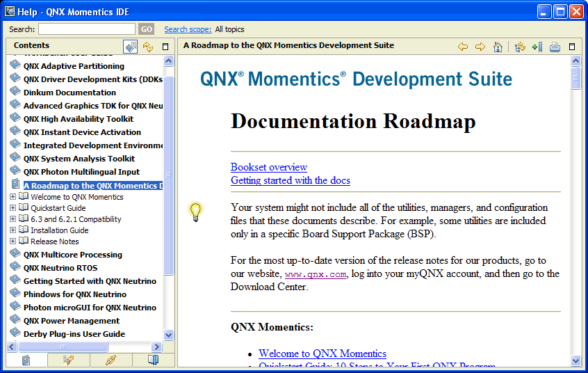
Task: Switch to the Related Topics link tab
Action: pyautogui.click(x=111, y=360)
